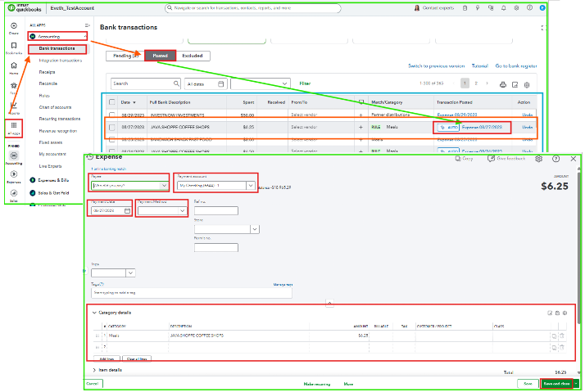Image resolution: width=585 pixels, height=392 pixels.
Task: Tick the select-all checkbox in table header
Action: coord(112,102)
